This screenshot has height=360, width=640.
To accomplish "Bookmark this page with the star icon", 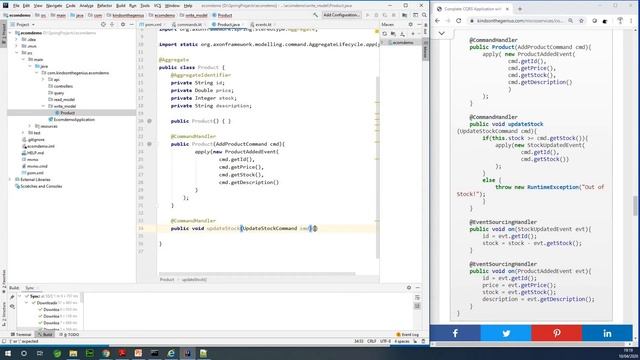I will [x=581, y=21].
